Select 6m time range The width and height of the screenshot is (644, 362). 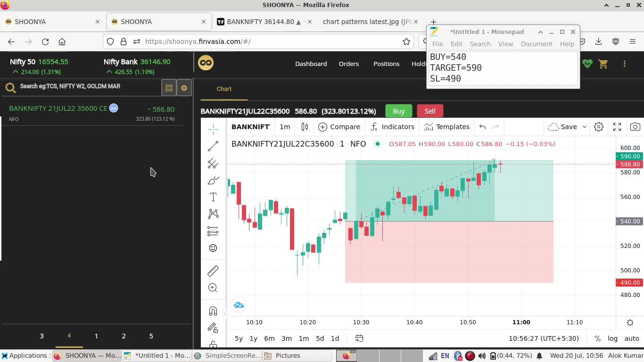click(x=269, y=338)
